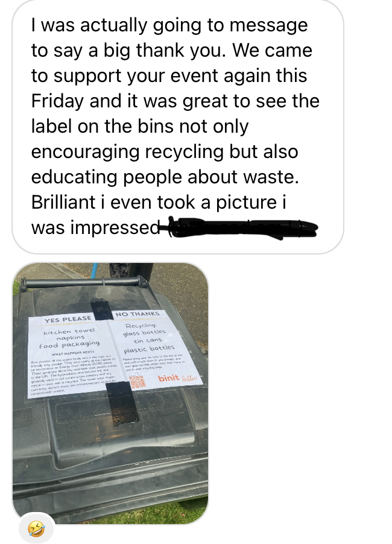Tap 'glass bottles' text on the label
This screenshot has width=392, height=544.
tap(144, 333)
